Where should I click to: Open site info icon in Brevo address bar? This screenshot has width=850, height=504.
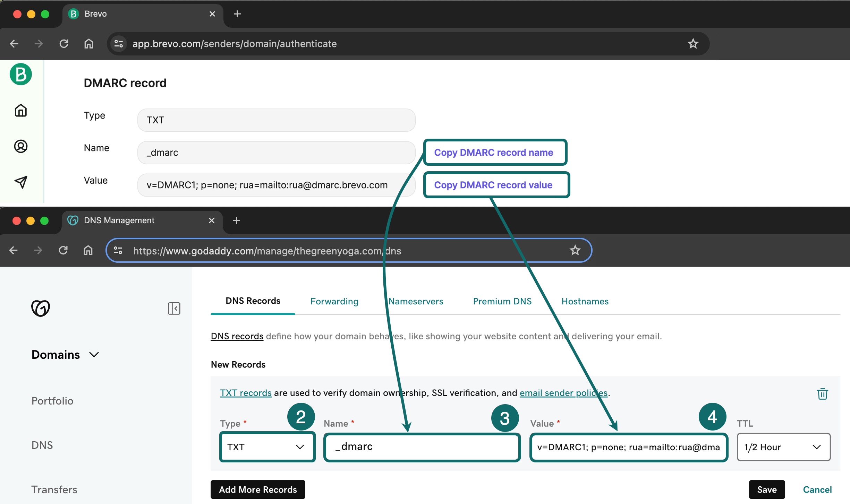tap(119, 44)
